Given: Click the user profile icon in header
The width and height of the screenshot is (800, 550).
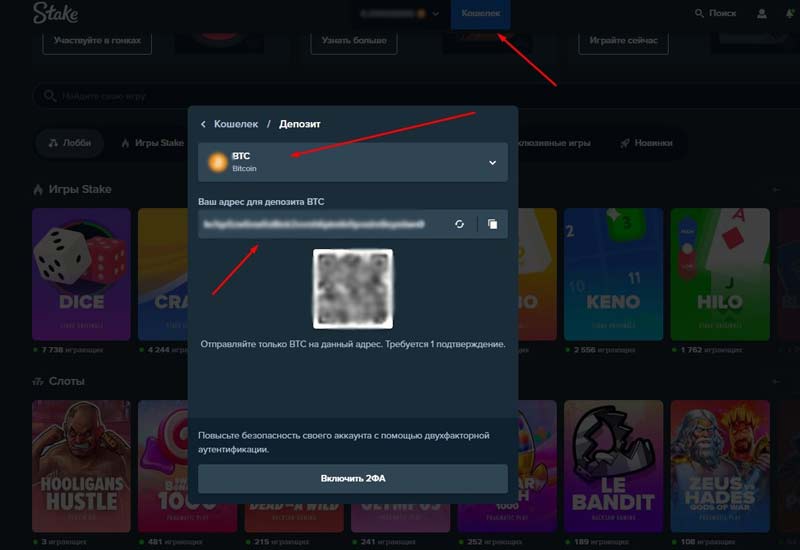Looking at the screenshot, I should pos(762,13).
